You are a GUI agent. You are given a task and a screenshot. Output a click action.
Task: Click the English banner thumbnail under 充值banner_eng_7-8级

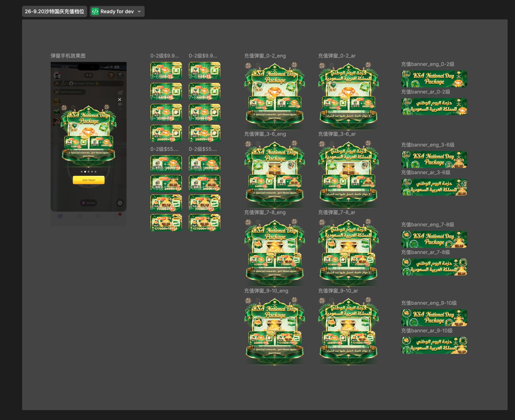tap(434, 239)
